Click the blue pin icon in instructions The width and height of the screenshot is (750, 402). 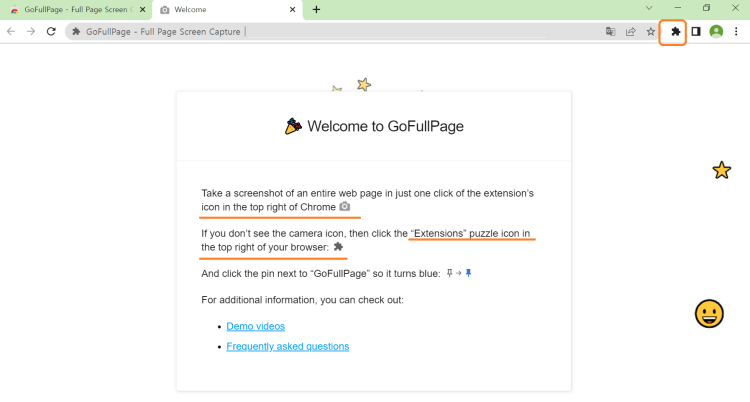point(469,273)
